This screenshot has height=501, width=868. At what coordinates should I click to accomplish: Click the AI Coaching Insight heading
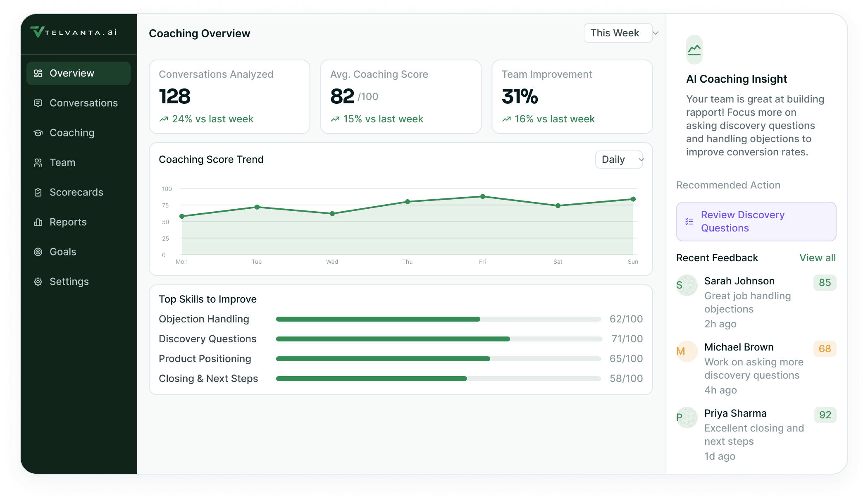[737, 79]
